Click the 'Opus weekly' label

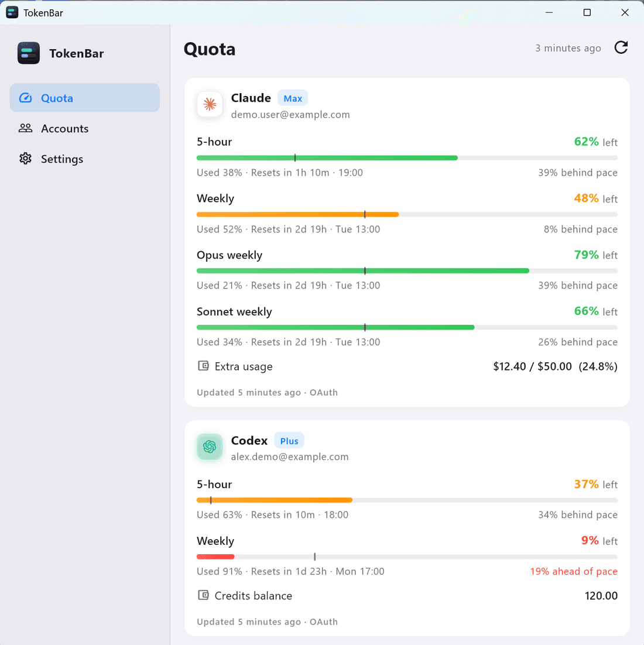(x=229, y=255)
